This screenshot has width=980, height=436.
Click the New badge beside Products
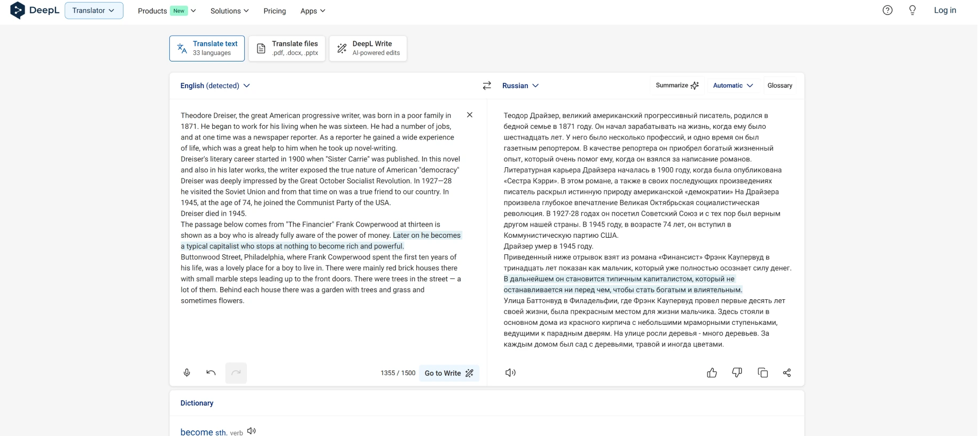coord(179,11)
